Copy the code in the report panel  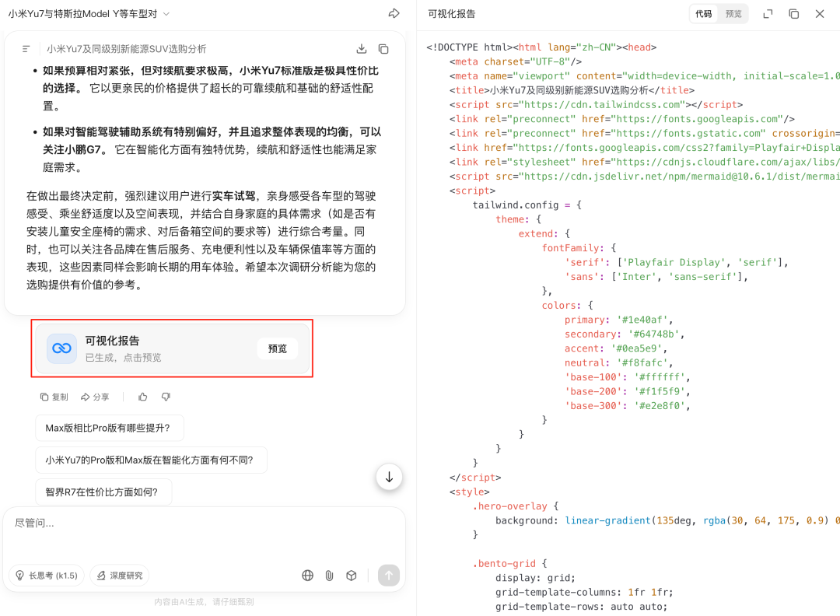coord(794,14)
